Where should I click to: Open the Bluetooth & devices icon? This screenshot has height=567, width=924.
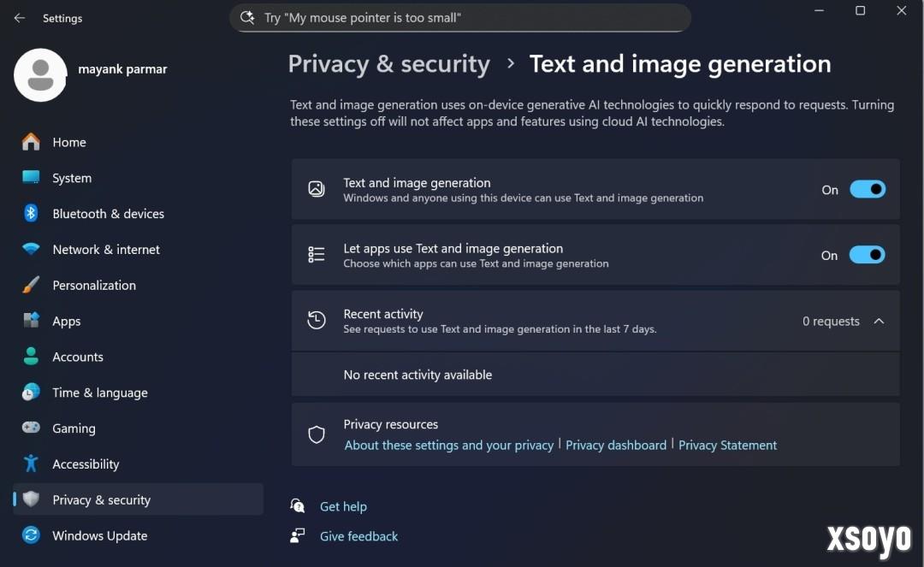click(32, 214)
